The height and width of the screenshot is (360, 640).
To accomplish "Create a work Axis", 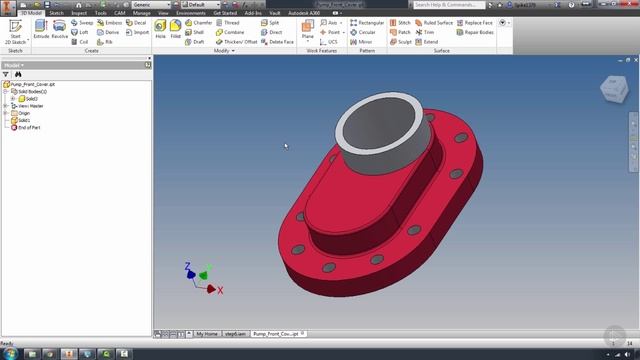I will (329, 23).
